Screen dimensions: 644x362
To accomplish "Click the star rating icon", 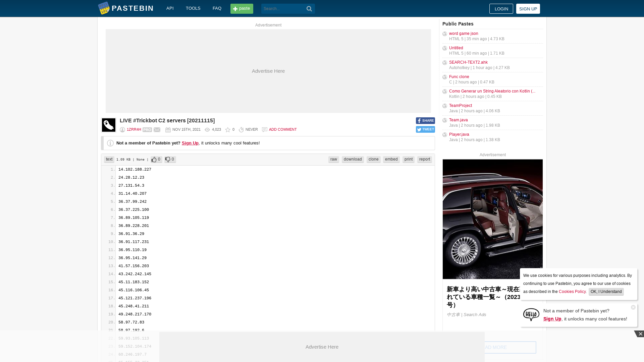I will 228,130.
